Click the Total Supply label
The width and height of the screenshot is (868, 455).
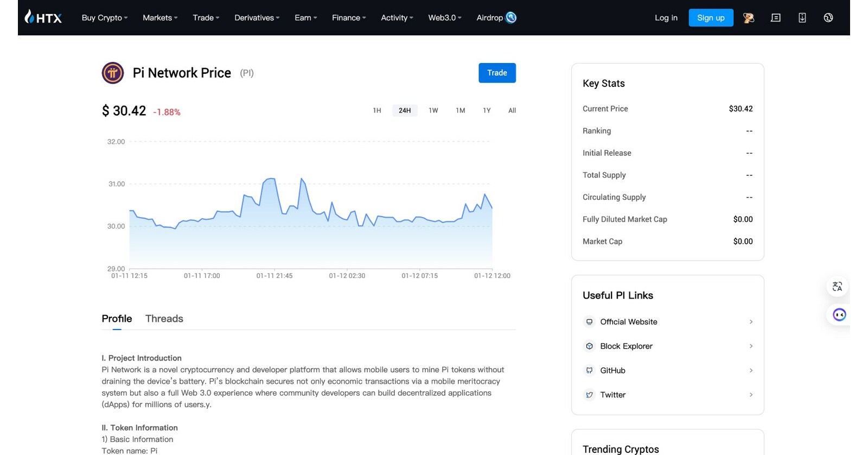[604, 175]
